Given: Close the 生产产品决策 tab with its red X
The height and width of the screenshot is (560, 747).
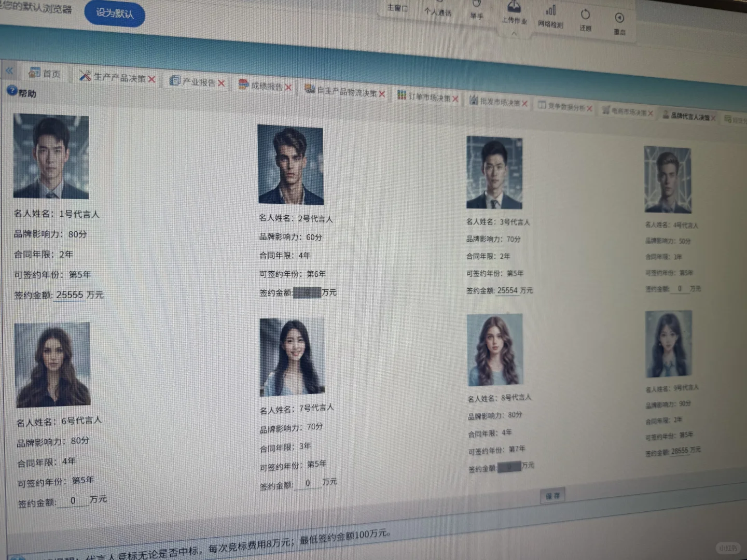Looking at the screenshot, I should [151, 79].
